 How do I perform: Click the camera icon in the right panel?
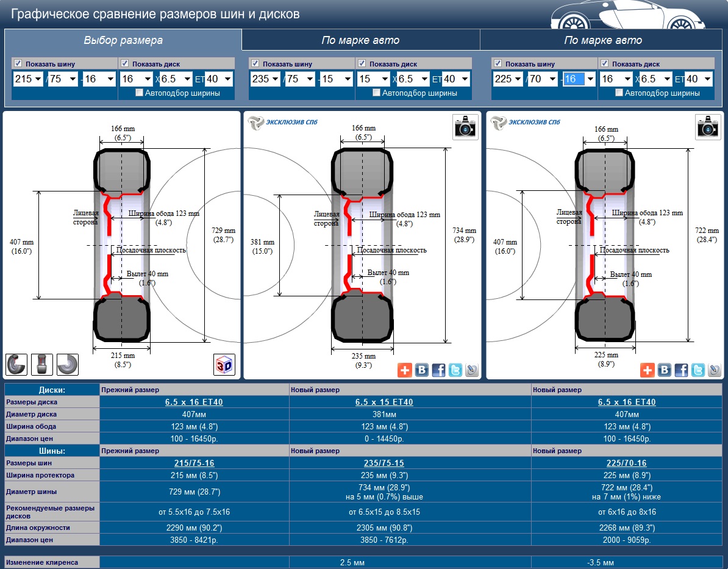coord(708,127)
